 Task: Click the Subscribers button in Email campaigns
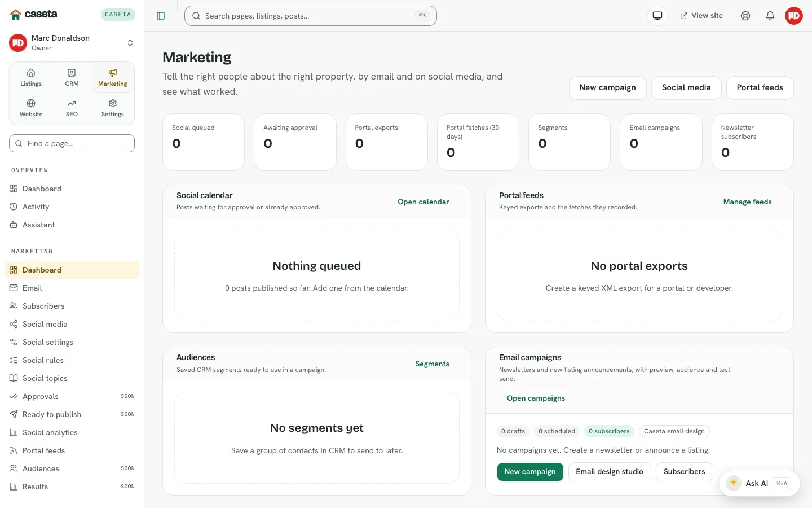pyautogui.click(x=685, y=472)
